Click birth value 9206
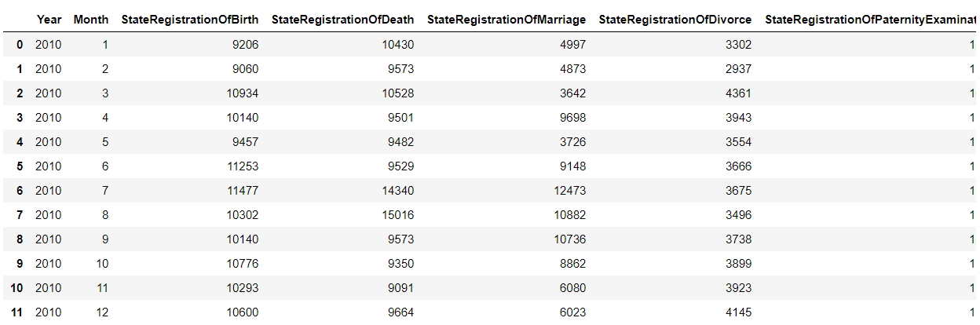The height and width of the screenshot is (325, 980). coord(243,45)
